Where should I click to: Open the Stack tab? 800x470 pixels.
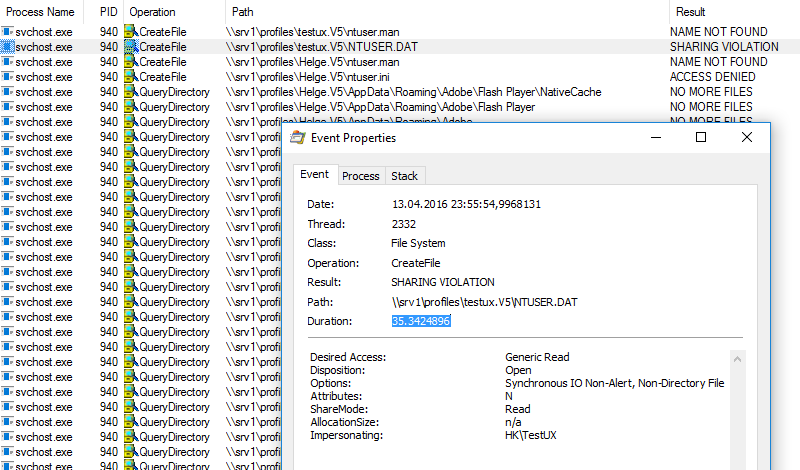point(404,176)
